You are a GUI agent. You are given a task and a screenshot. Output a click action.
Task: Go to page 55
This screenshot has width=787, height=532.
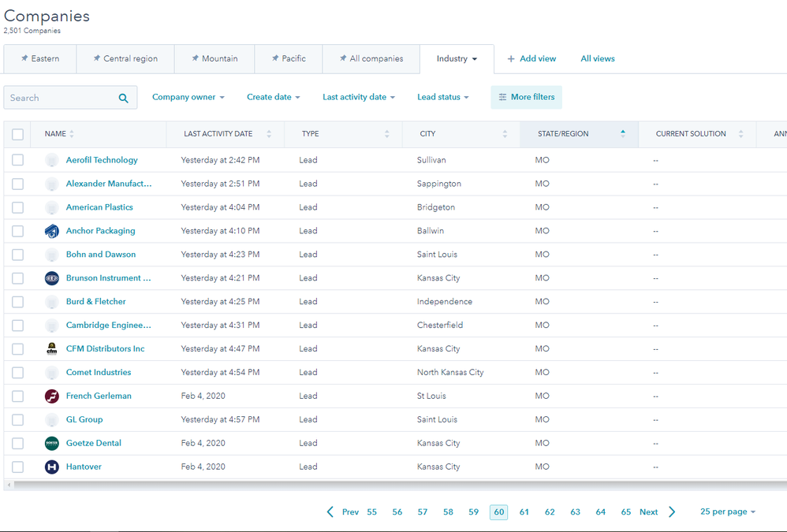point(371,512)
